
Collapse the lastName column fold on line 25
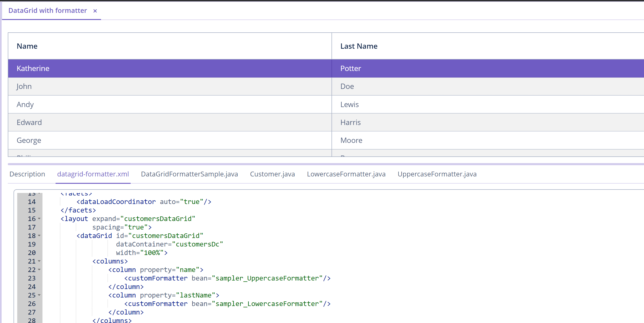click(x=39, y=295)
